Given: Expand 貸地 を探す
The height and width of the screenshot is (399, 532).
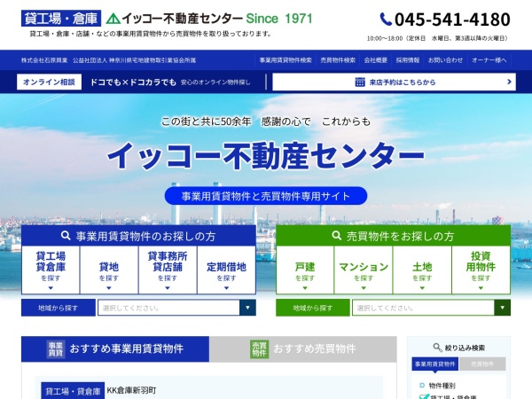Looking at the screenshot, I should pos(109,270).
